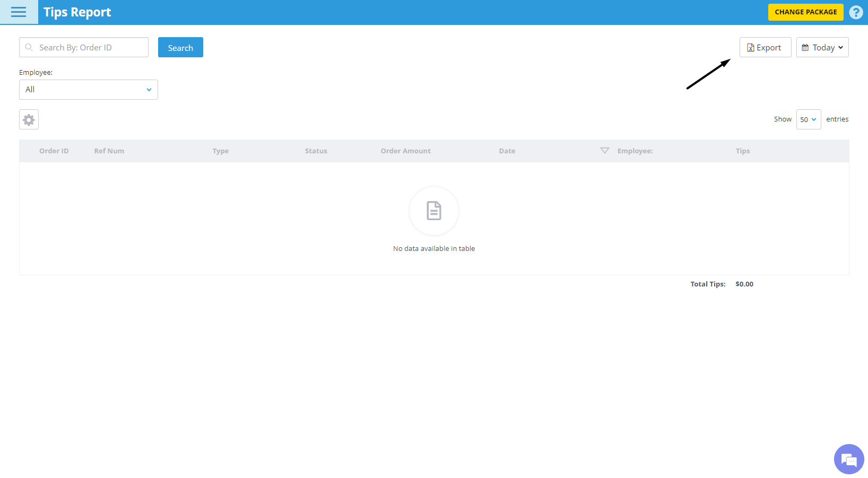Sort by Order ID column header
This screenshot has width=868, height=478.
tap(54, 151)
